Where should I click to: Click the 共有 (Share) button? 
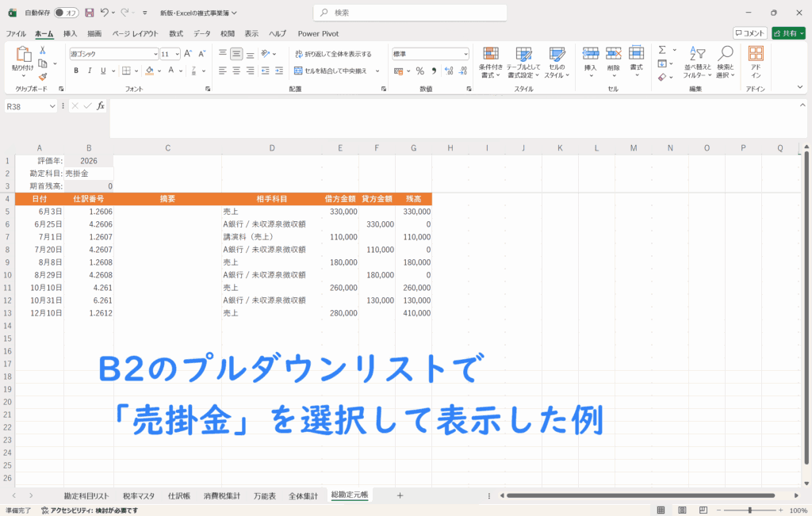pos(788,33)
